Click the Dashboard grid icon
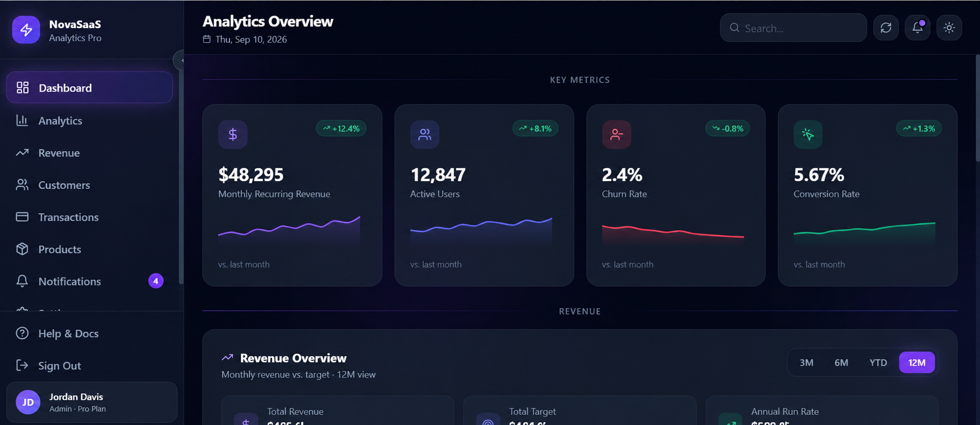The width and height of the screenshot is (980, 425). pyautogui.click(x=23, y=87)
